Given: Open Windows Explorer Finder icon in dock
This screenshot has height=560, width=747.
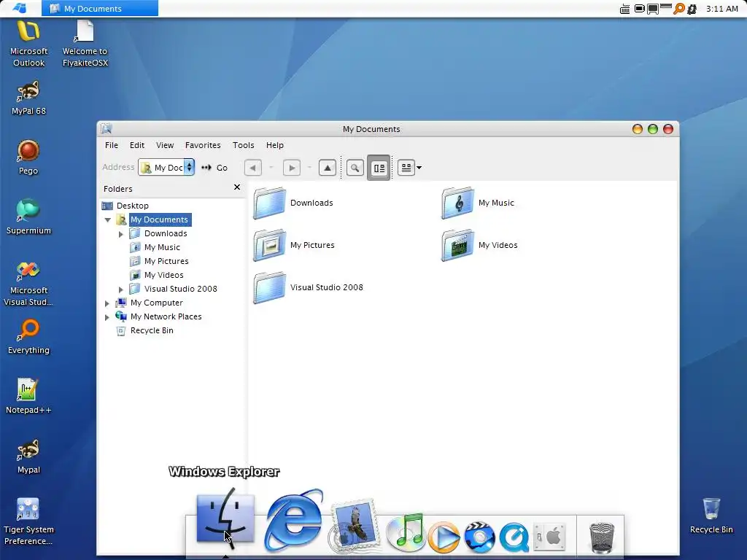Looking at the screenshot, I should coord(225,518).
